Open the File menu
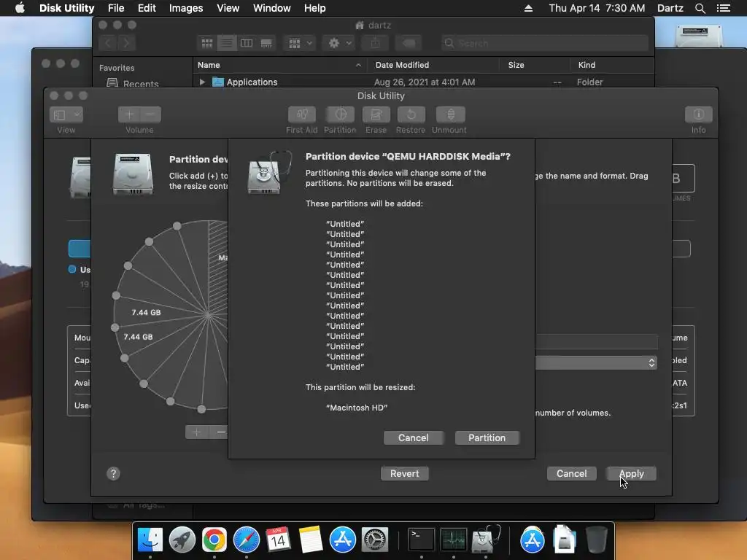 pos(116,8)
